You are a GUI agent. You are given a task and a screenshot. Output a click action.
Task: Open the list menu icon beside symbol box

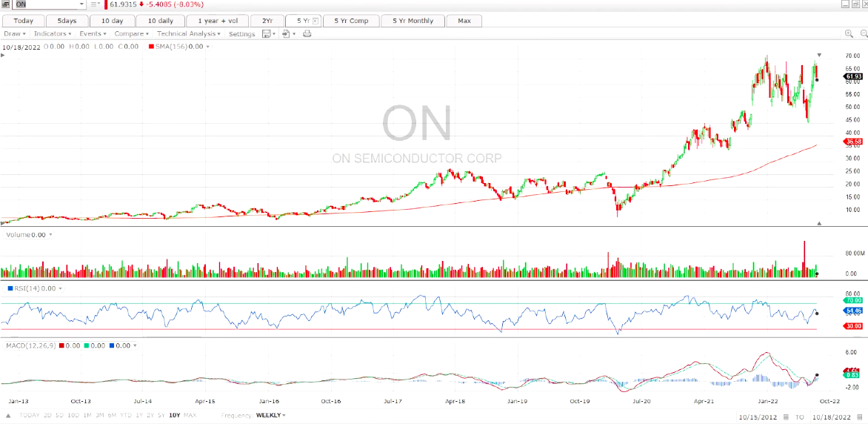coord(96,4)
